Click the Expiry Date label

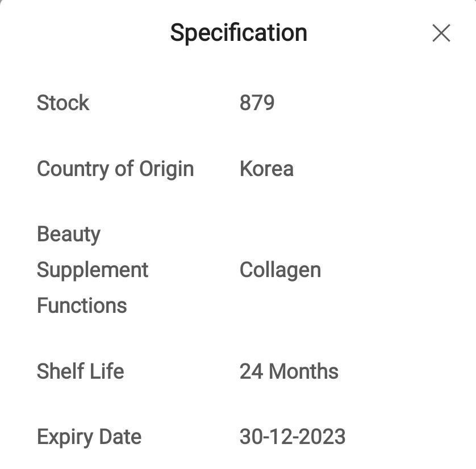tap(89, 437)
